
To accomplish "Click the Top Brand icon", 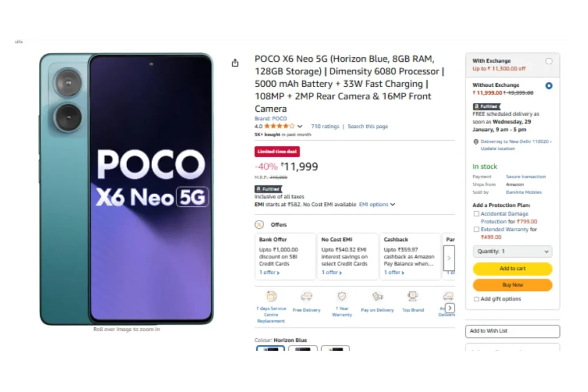I will click(412, 296).
